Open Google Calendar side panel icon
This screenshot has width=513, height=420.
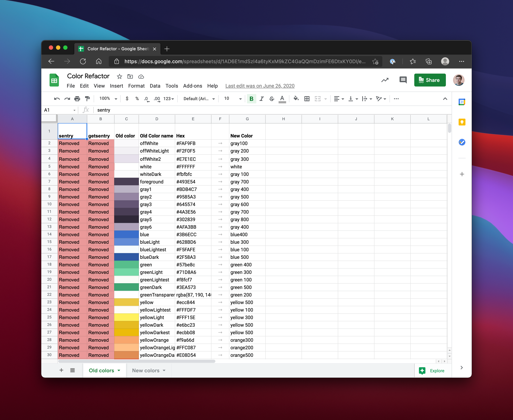(x=462, y=102)
